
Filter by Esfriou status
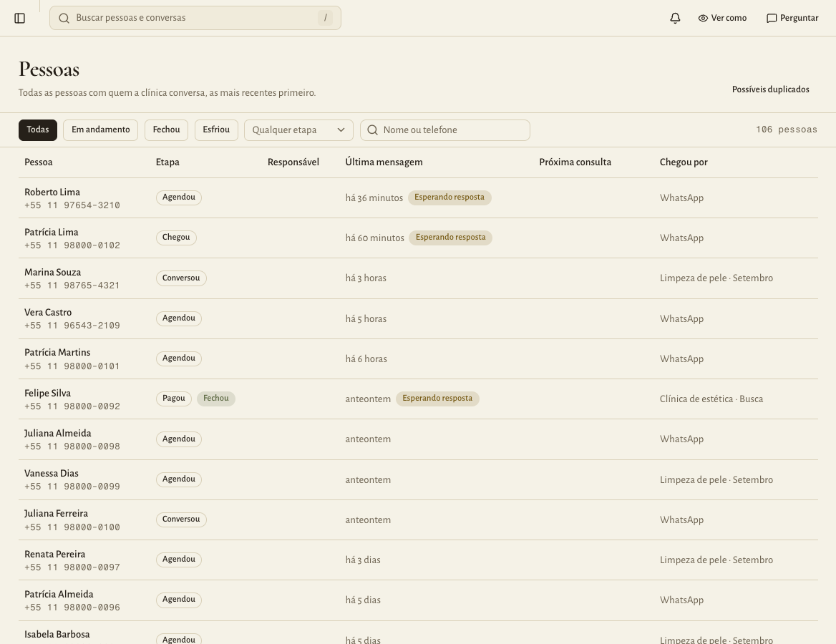point(216,130)
